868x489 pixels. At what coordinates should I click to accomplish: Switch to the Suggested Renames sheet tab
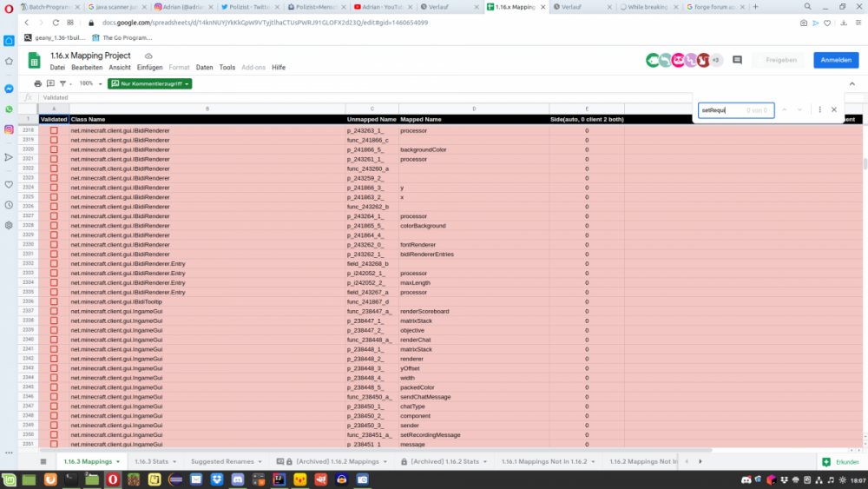point(222,461)
